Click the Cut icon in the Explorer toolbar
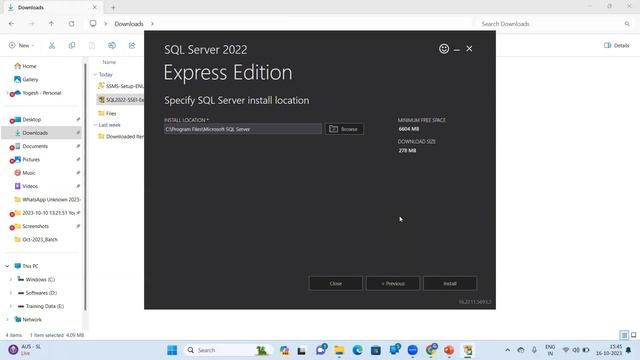 52,45
